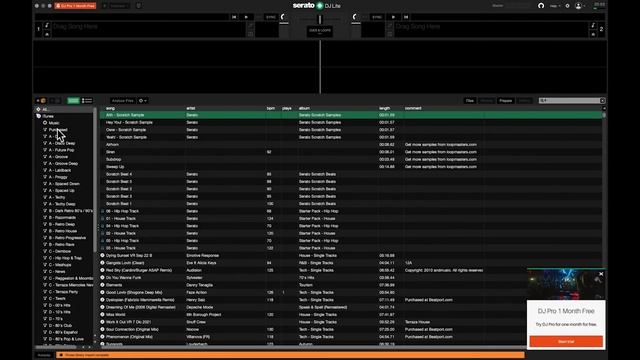Skip to next track on deck 2

406,17
